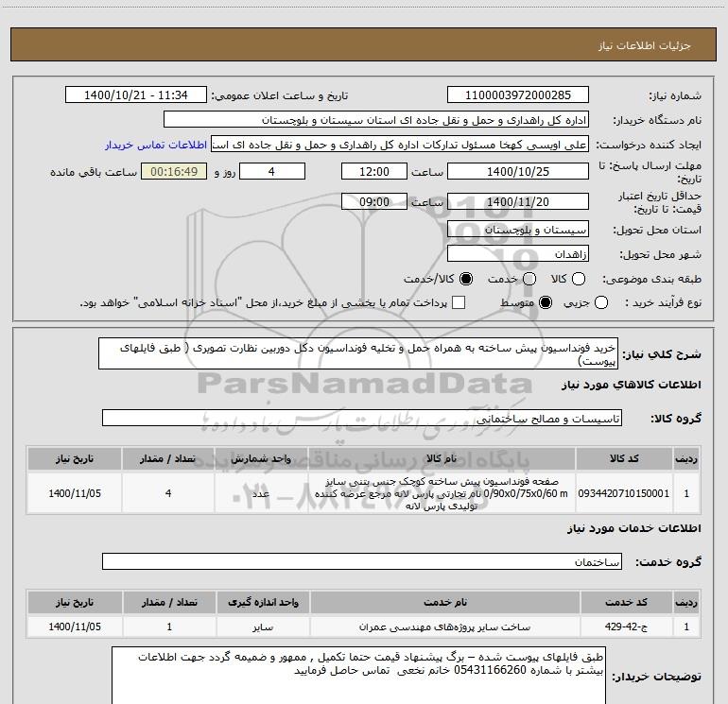This screenshot has width=728, height=704.
Task: Click service code ج-42-429
Action: [626, 627]
